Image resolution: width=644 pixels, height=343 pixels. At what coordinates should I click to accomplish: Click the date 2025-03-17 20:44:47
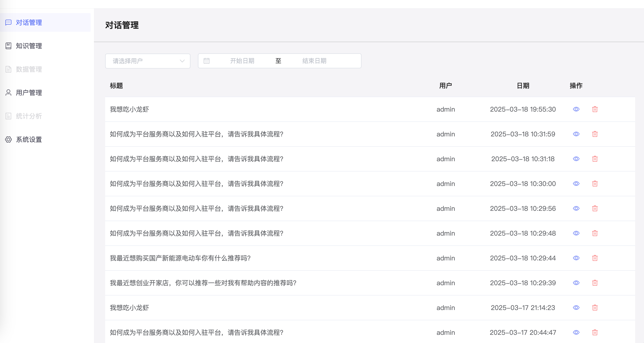point(523,332)
